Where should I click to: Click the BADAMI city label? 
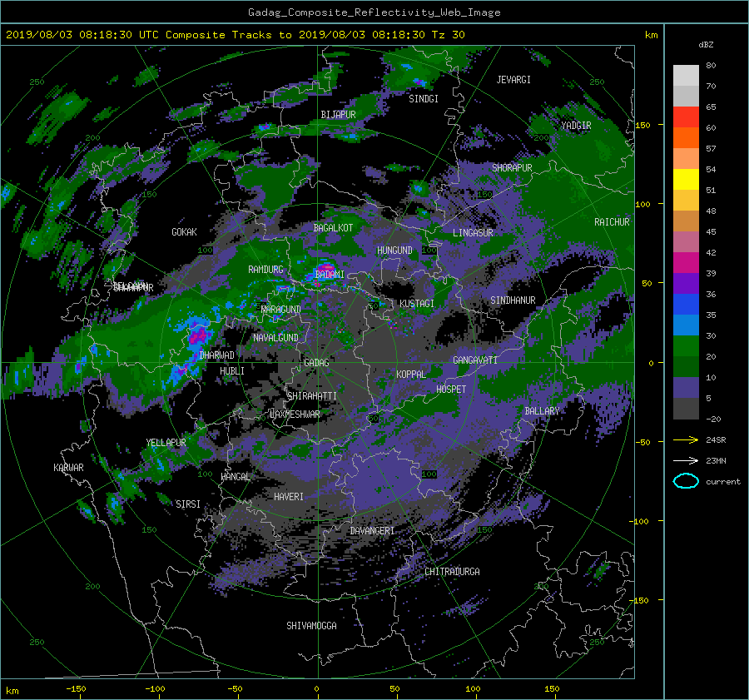tap(330, 275)
